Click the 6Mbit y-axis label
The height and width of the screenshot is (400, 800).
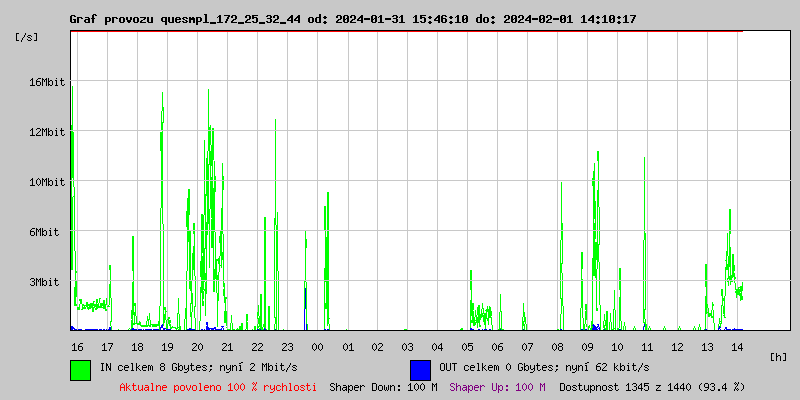pos(46,232)
